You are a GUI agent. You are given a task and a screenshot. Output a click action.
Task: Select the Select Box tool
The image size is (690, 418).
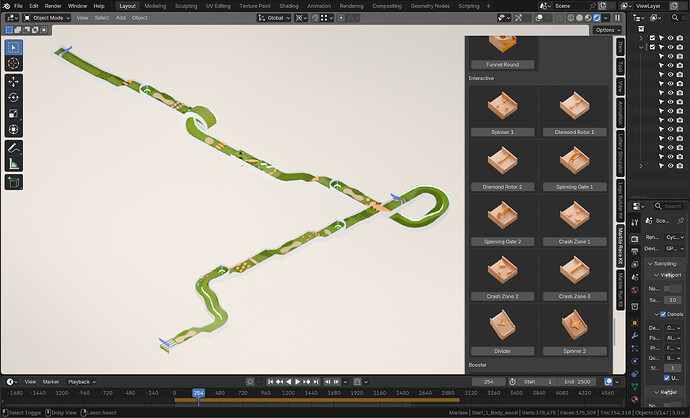click(14, 48)
